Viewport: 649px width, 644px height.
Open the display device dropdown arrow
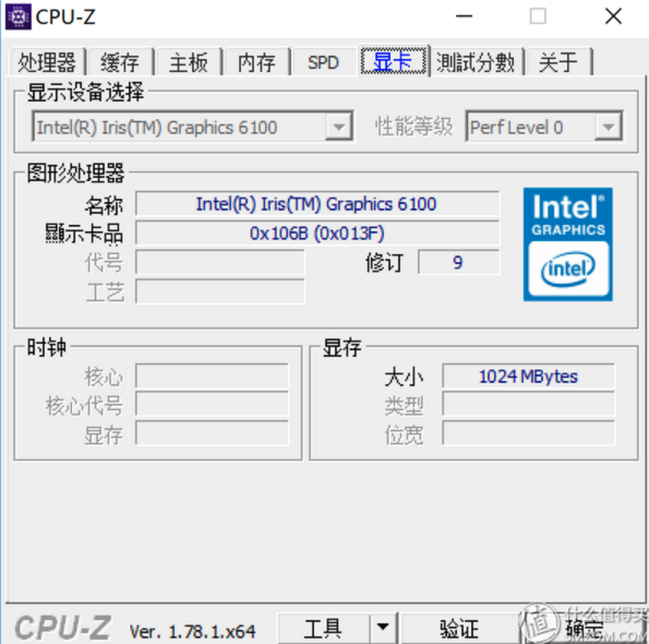tap(339, 127)
